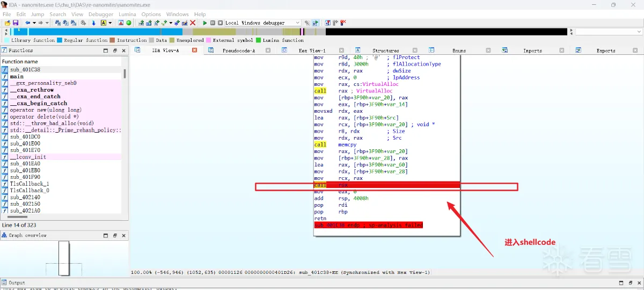The width and height of the screenshot is (644, 290).
Task: Click the red X delete icon in toolbar
Action: point(192,23)
